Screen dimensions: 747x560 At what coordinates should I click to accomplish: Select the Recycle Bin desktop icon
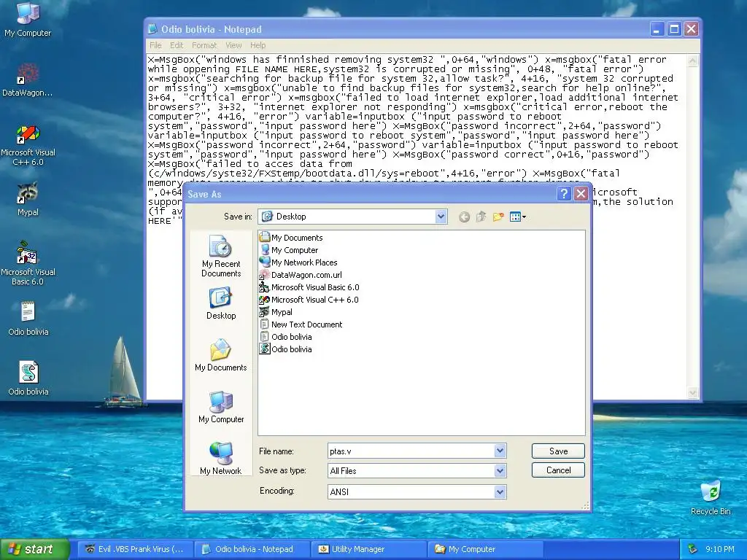click(711, 497)
